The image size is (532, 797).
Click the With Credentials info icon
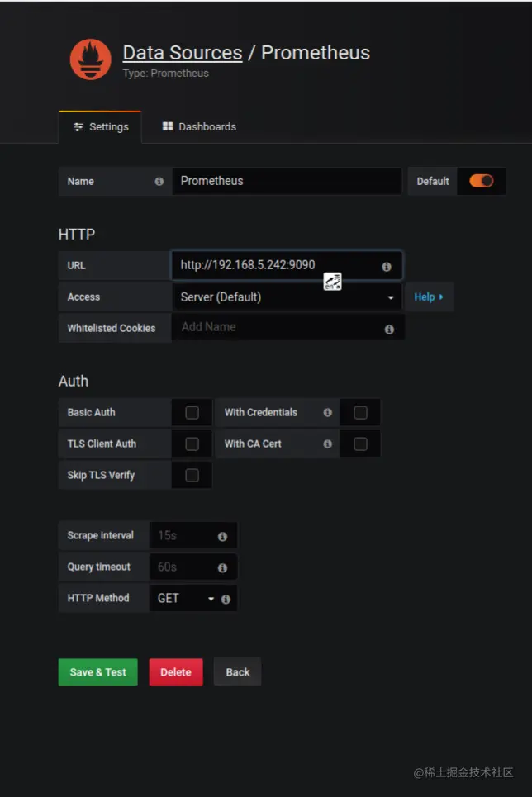point(327,412)
